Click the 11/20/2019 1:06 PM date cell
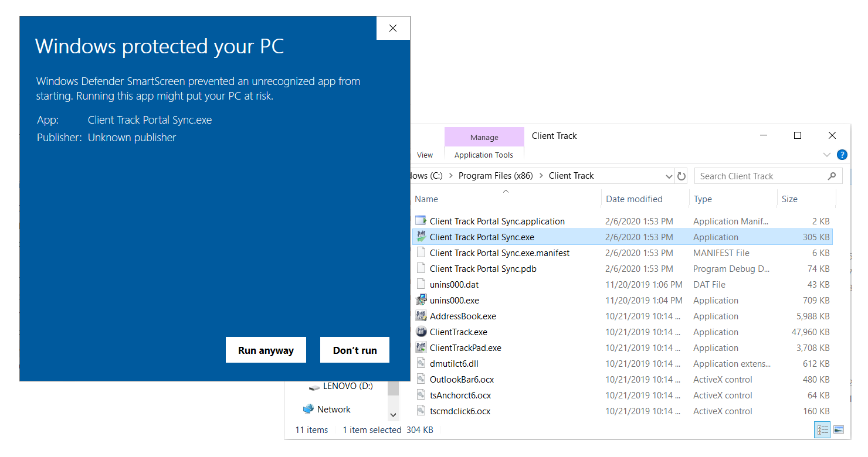Viewport: 868px width, 457px height. [644, 284]
